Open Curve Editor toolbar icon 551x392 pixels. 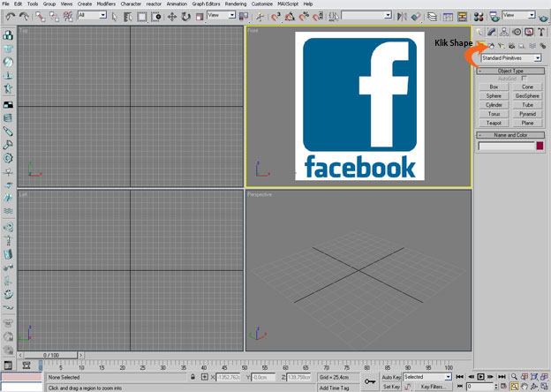[448, 17]
